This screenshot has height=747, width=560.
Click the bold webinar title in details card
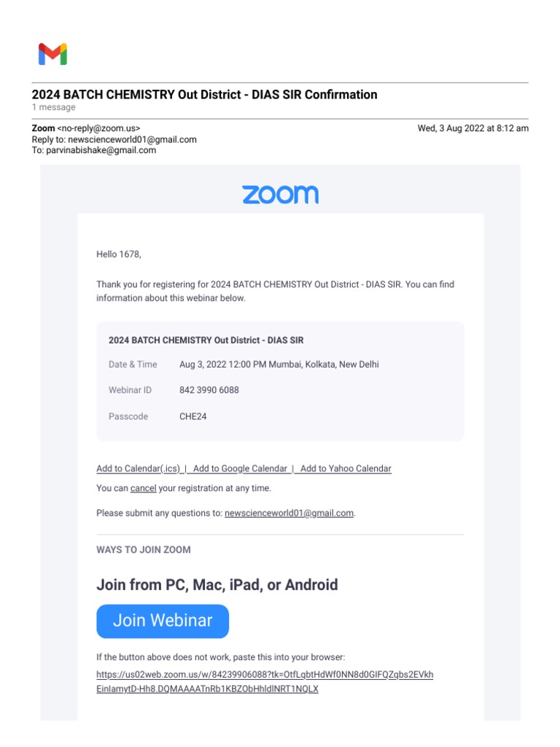206,340
